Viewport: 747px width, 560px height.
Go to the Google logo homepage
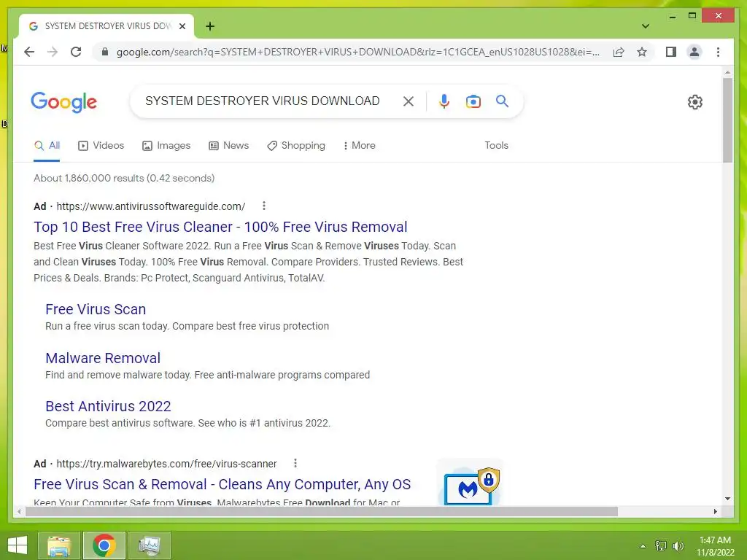point(64,101)
